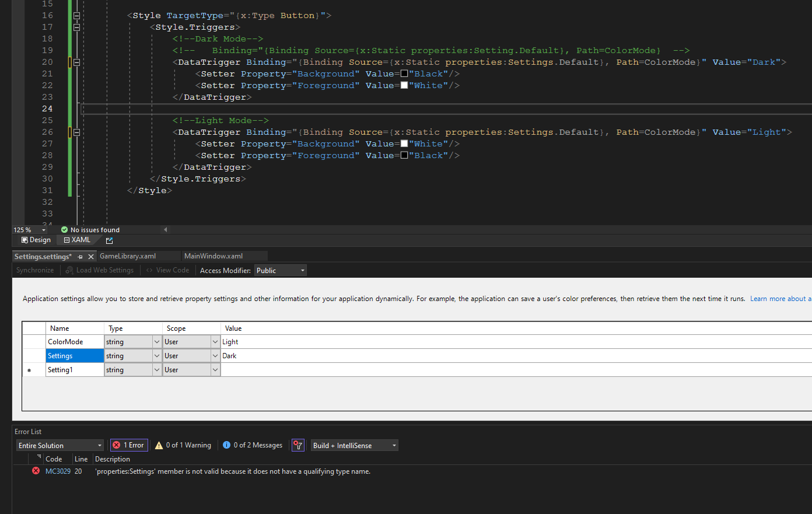Click the Learn more about link
The image size is (812, 514).
point(778,299)
